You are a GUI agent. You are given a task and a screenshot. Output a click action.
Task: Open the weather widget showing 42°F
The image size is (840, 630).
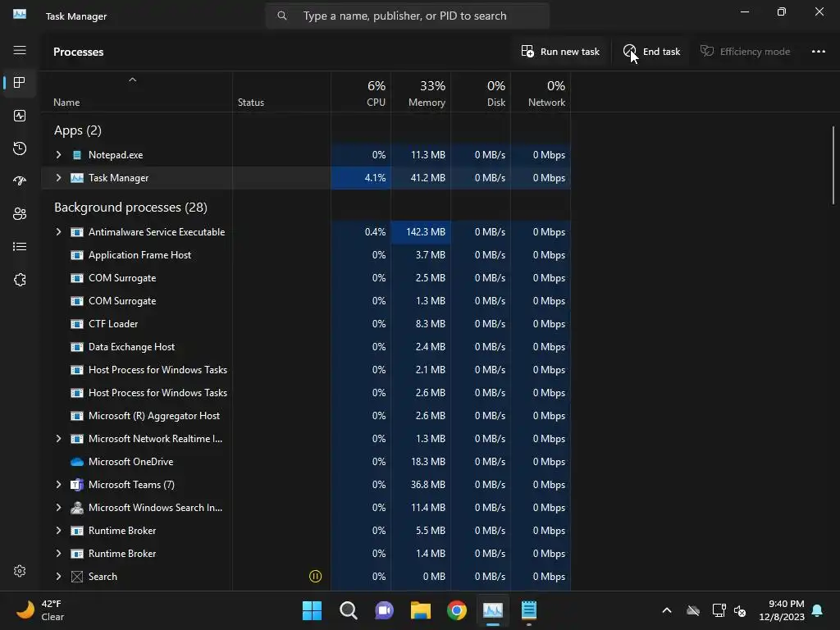[40, 610]
